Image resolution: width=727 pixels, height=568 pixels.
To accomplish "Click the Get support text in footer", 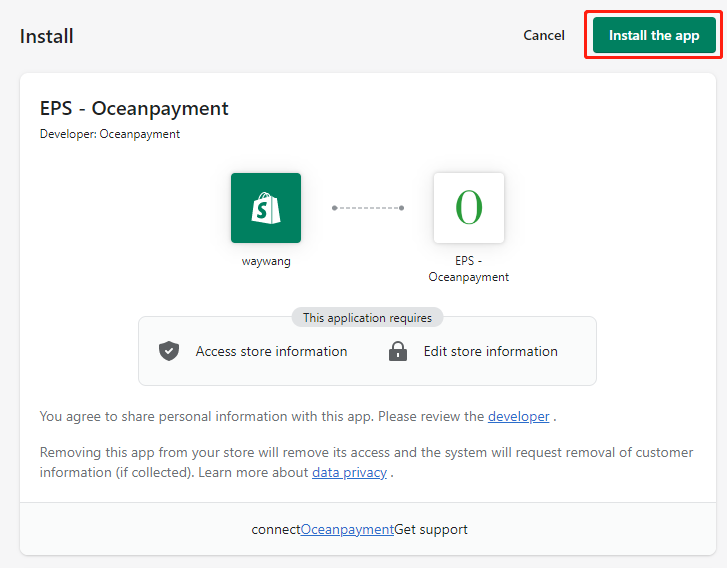I will pyautogui.click(x=431, y=529).
